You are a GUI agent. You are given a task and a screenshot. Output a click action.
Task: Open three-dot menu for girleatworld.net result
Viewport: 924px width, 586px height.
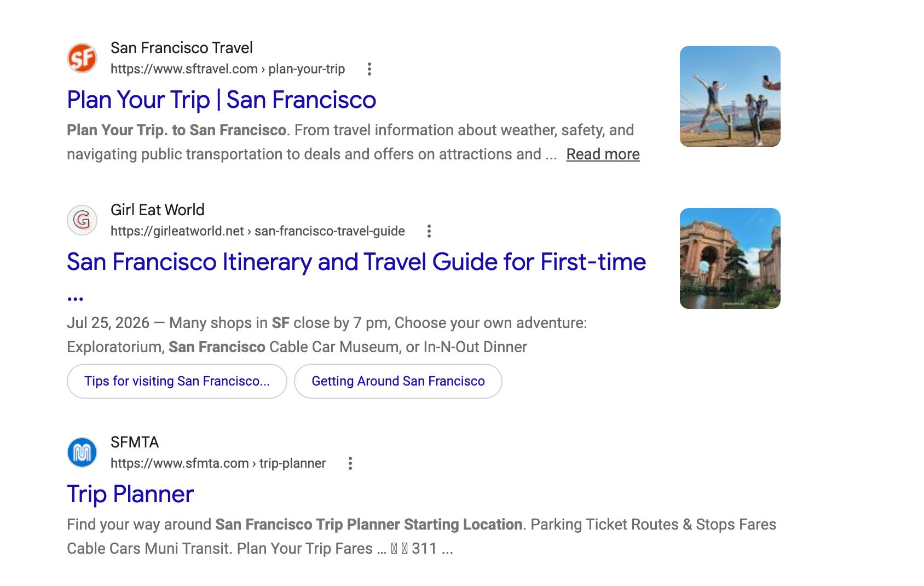(x=429, y=231)
